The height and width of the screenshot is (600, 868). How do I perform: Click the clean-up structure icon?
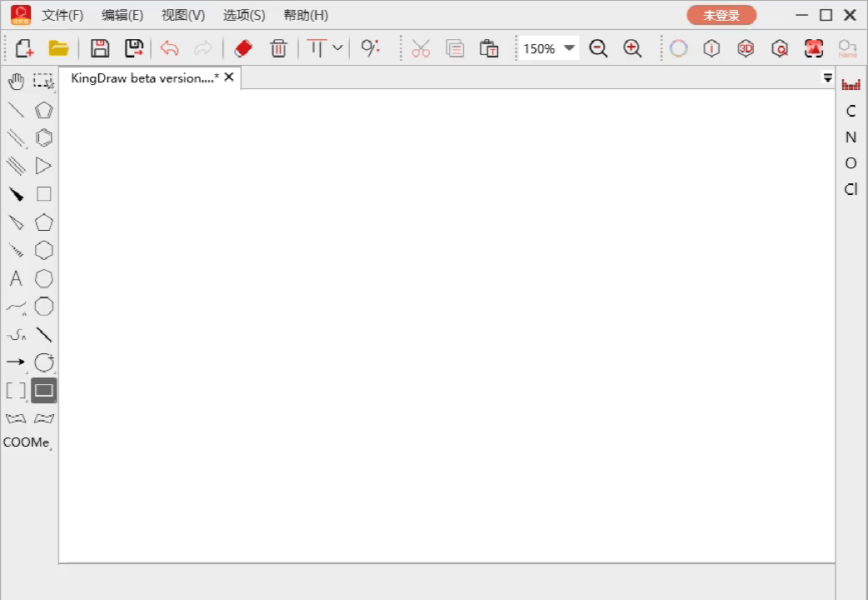371,48
